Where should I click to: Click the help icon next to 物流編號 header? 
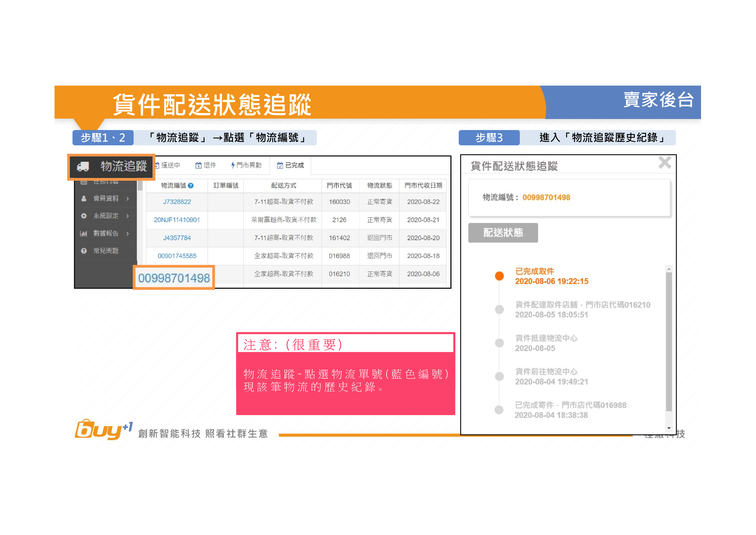[191, 185]
